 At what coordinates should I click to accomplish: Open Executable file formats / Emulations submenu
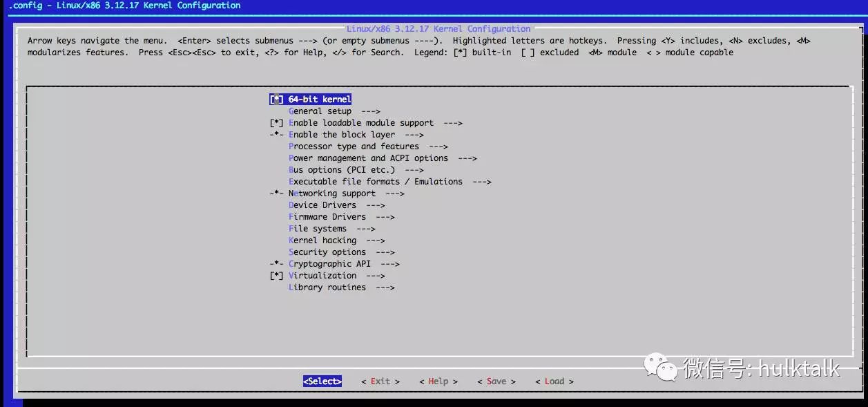tap(390, 182)
